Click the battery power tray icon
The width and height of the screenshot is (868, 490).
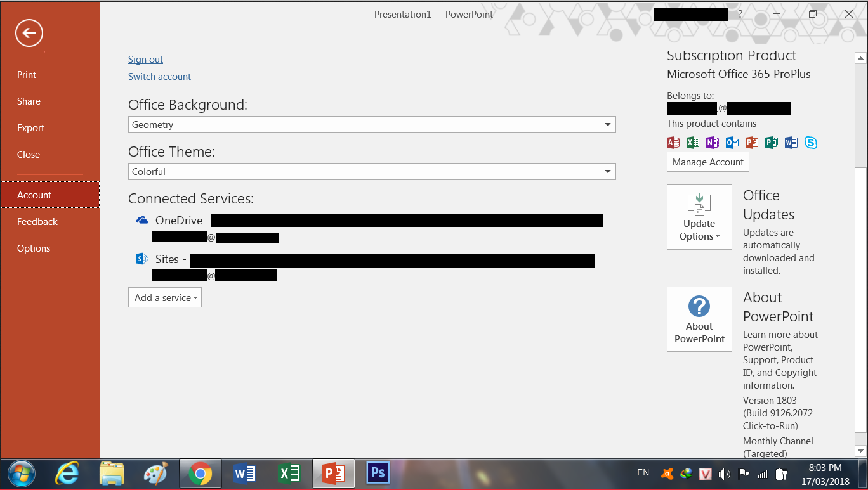[782, 474]
